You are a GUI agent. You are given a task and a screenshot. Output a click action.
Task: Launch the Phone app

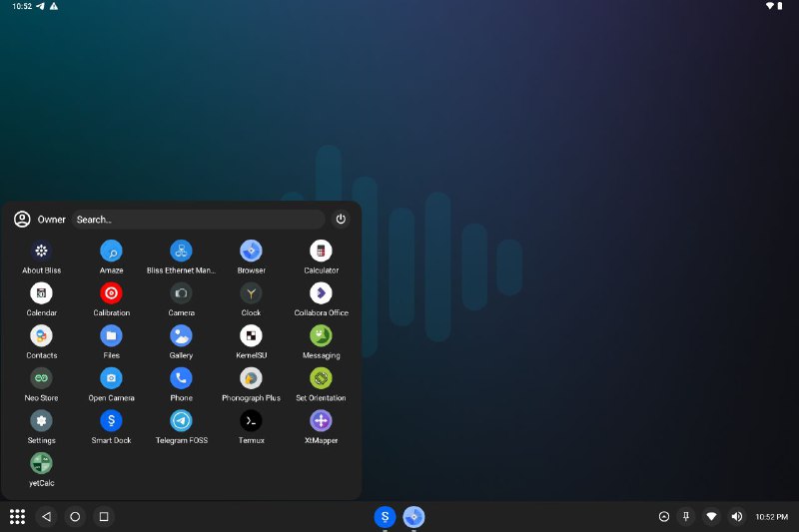pos(181,378)
